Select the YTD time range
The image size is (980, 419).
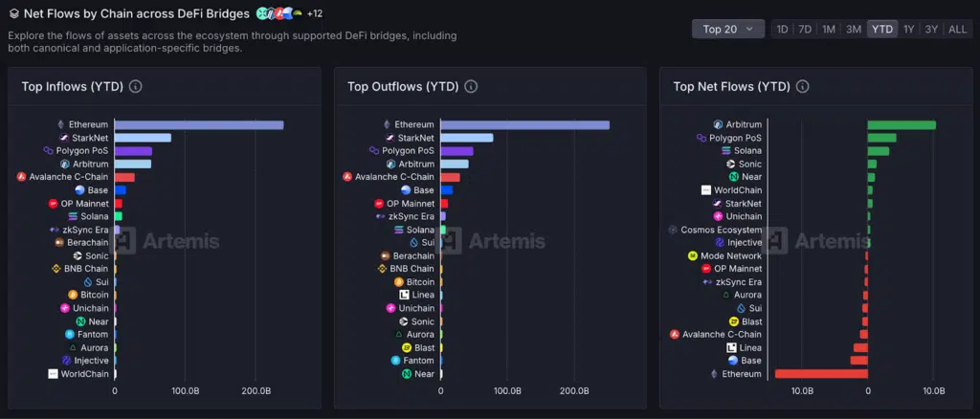click(x=881, y=29)
